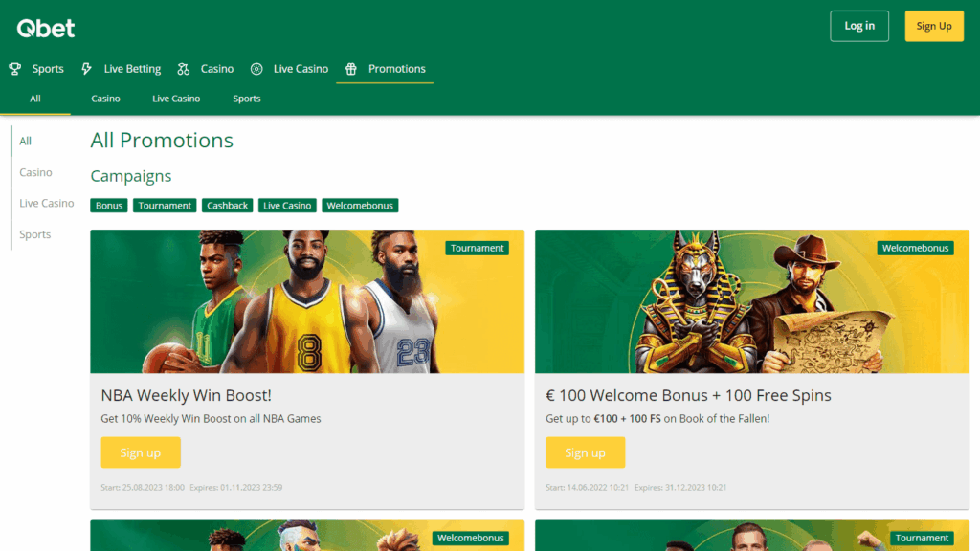Viewport: 980px width, 551px height.
Task: Open the NBA Weekly Win Boost banner image
Action: pyautogui.click(x=307, y=301)
